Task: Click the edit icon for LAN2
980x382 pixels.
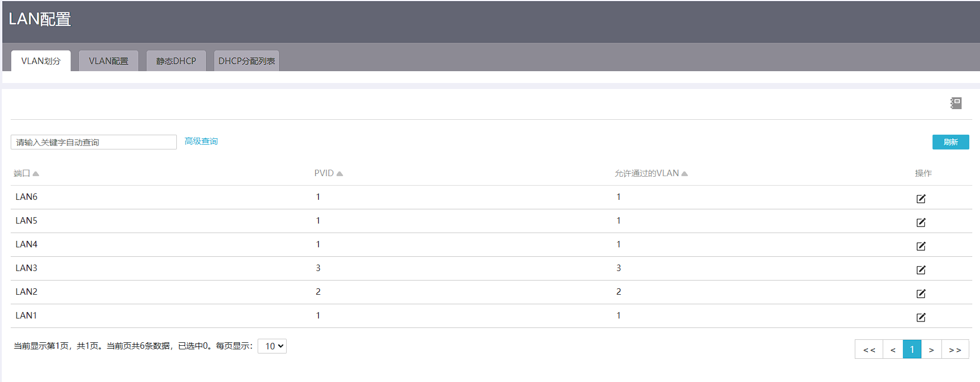Action: (x=921, y=294)
